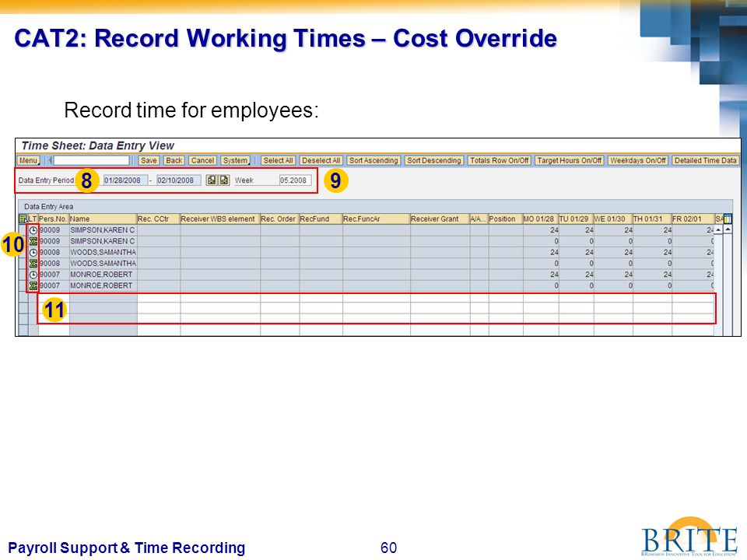Click the Rec.FuncAr column header
Viewport: 747px width, 560px height.
(377, 219)
